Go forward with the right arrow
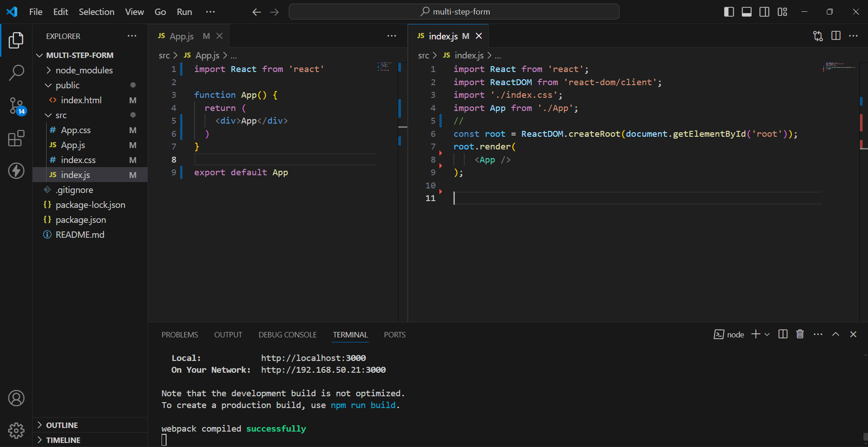Viewport: 868px width, 447px height. pos(275,12)
